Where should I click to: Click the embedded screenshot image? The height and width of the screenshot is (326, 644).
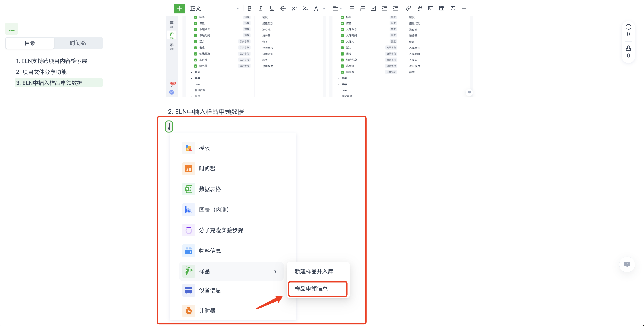(x=321, y=57)
